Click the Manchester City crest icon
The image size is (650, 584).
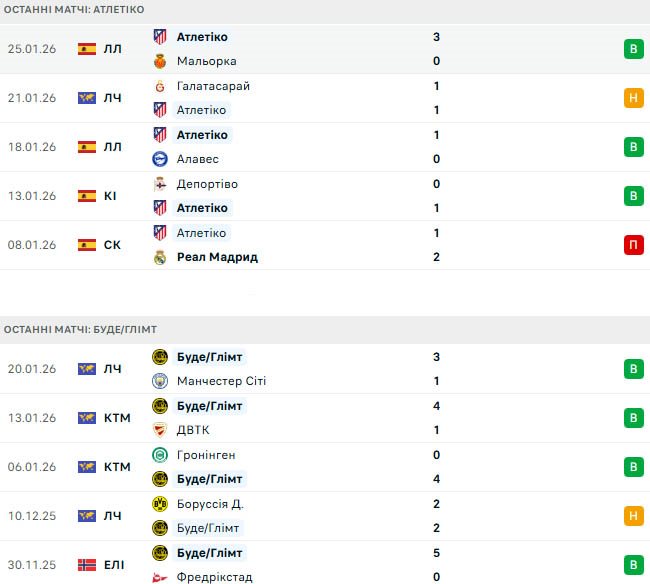click(159, 381)
